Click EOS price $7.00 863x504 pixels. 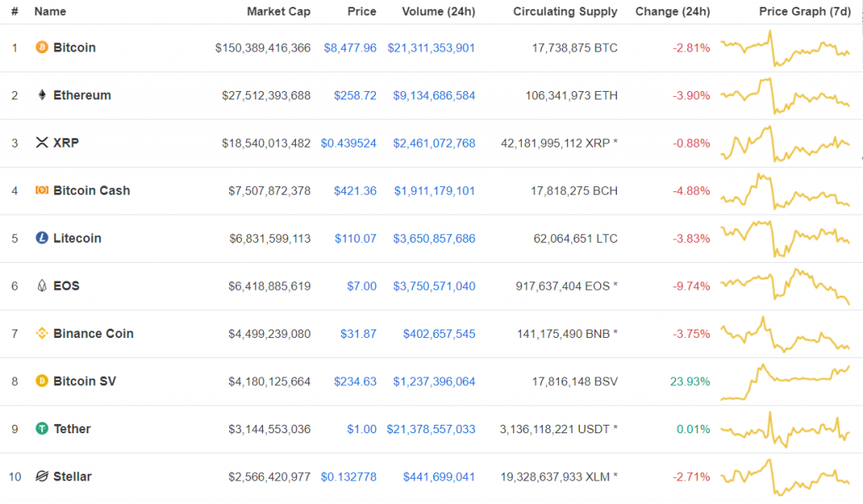(x=362, y=286)
